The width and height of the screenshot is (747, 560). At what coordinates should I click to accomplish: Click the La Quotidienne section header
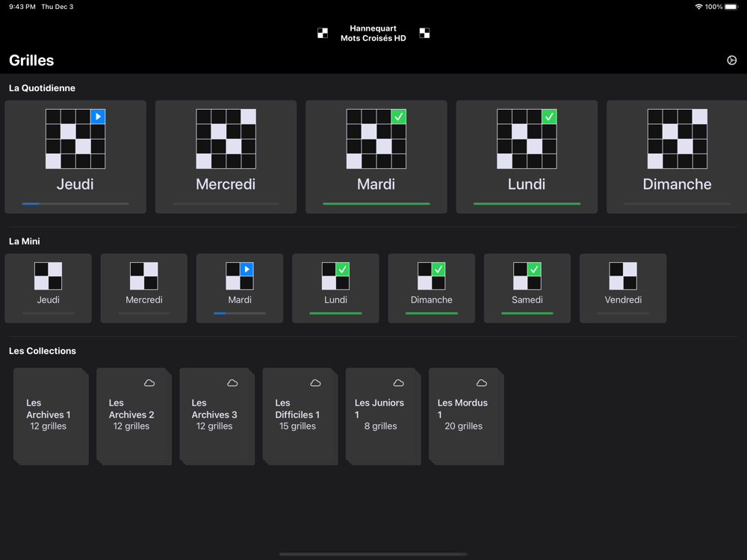coord(42,88)
